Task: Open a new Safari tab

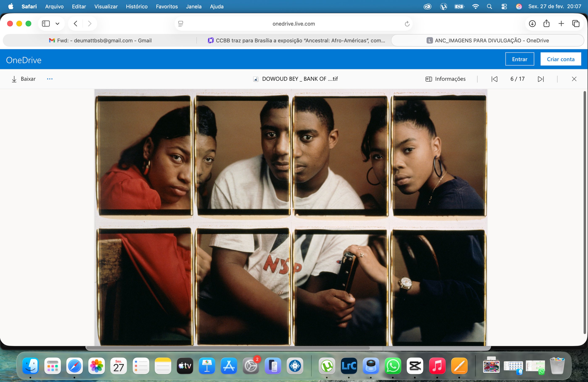Action: click(x=561, y=24)
